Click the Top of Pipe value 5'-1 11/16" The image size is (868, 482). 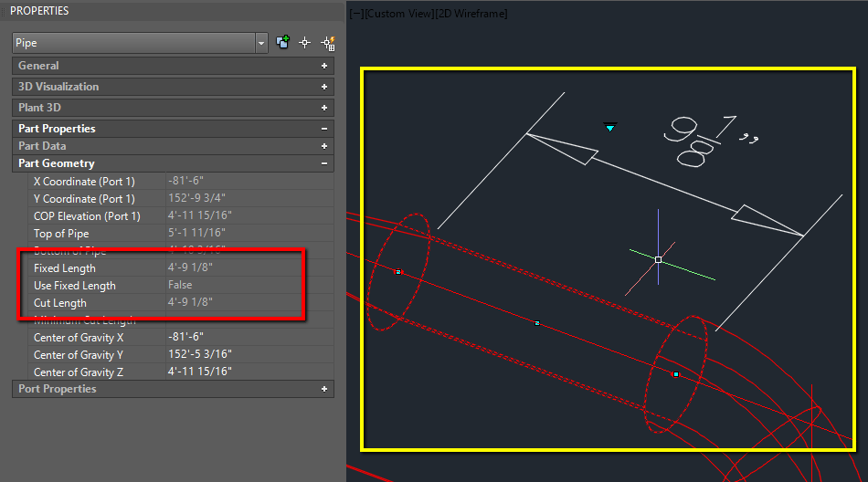coord(196,233)
